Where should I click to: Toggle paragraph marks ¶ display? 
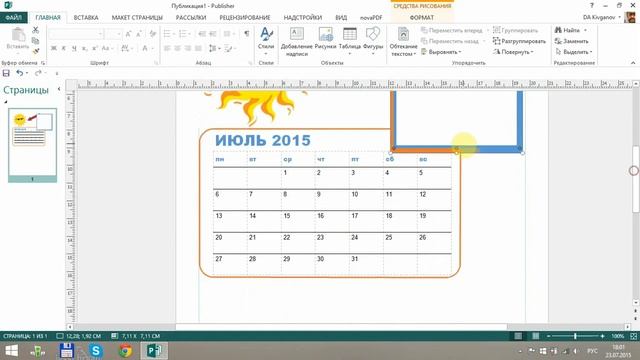(247, 33)
